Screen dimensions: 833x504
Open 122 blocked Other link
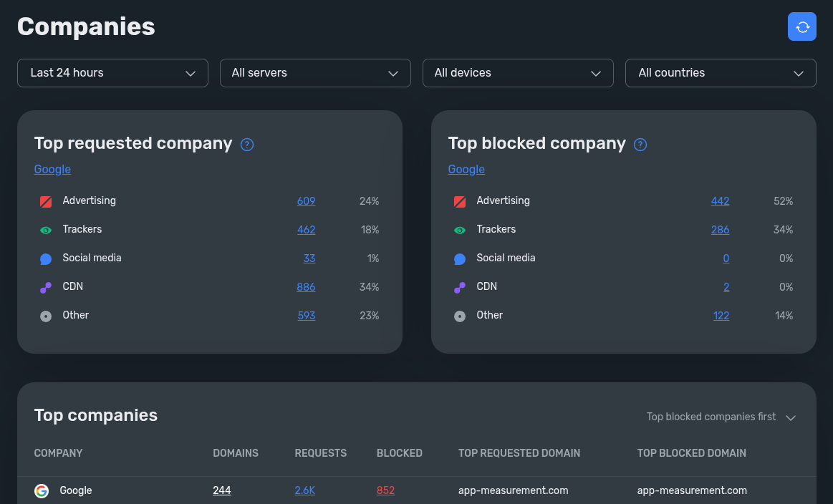[x=721, y=316]
